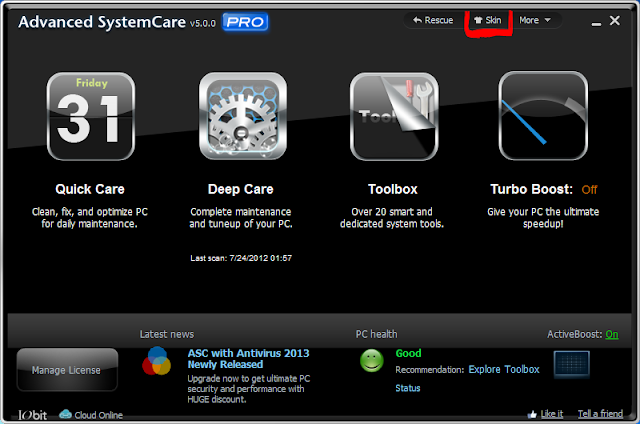Viewport: 640px width, 424px height.
Task: Open ASC with Antivirus 2013 news headline
Action: (248, 359)
